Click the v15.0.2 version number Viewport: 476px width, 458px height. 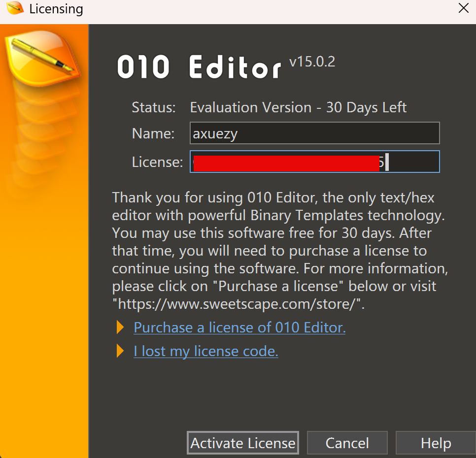pos(312,62)
